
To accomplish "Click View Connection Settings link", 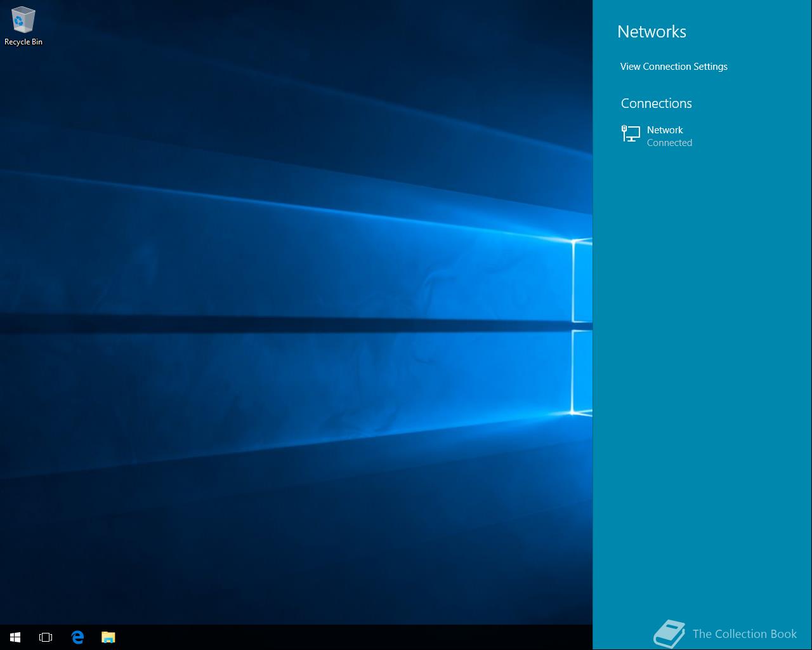I will coord(674,67).
